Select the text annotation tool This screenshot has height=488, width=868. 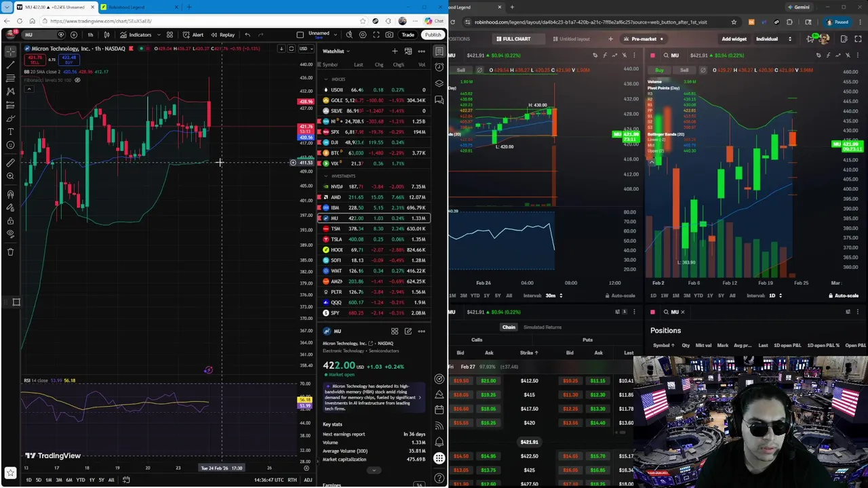(x=10, y=131)
